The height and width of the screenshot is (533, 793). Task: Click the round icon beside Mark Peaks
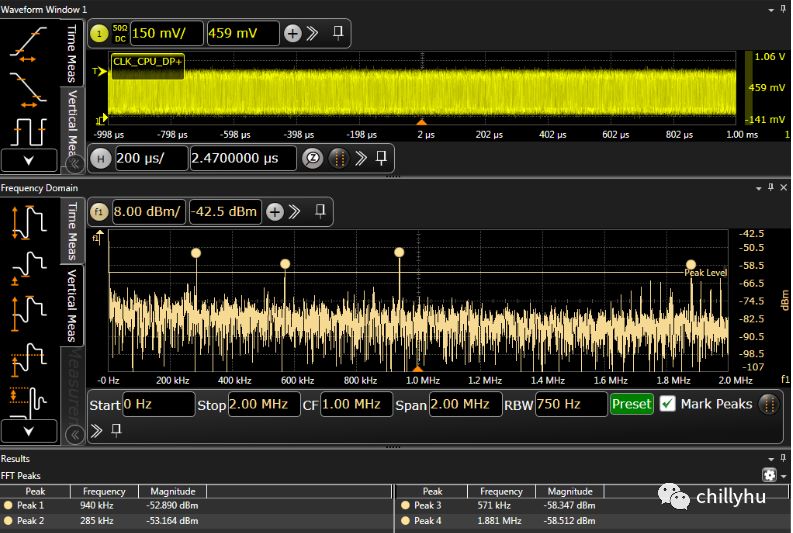[x=768, y=404]
